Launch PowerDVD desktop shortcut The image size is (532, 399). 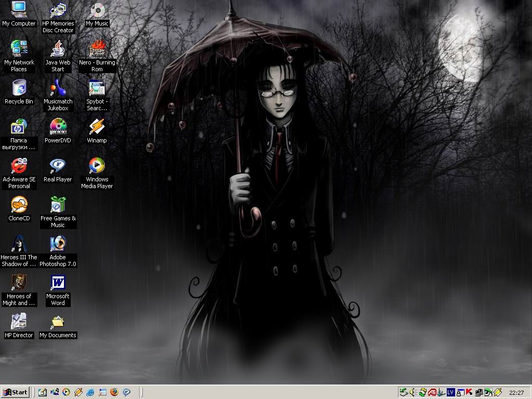[x=58, y=131]
